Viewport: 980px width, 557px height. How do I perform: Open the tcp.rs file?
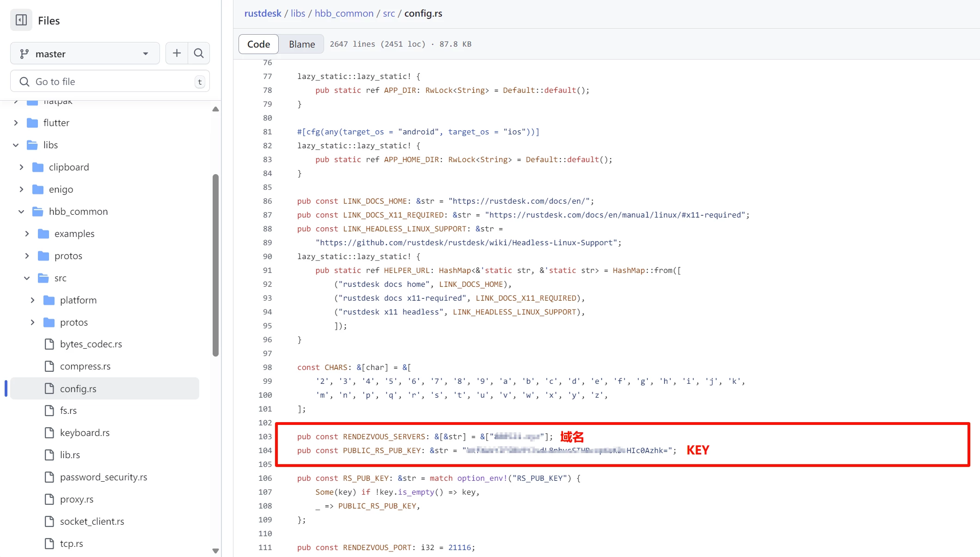(71, 544)
